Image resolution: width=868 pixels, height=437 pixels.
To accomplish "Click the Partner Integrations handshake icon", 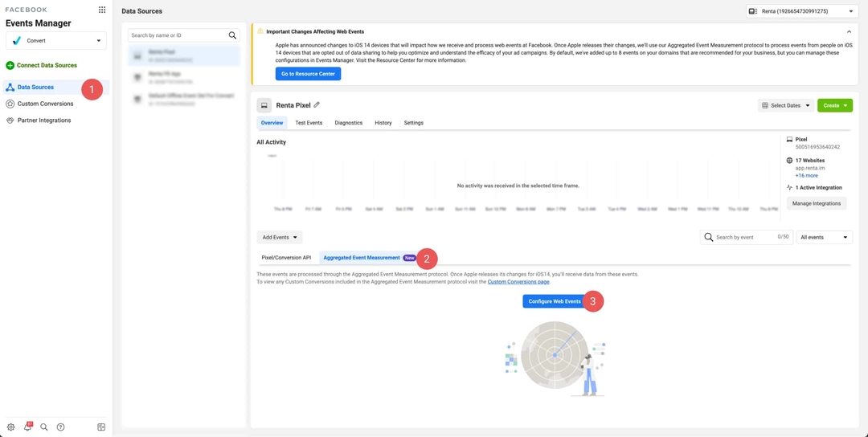I will [x=10, y=120].
